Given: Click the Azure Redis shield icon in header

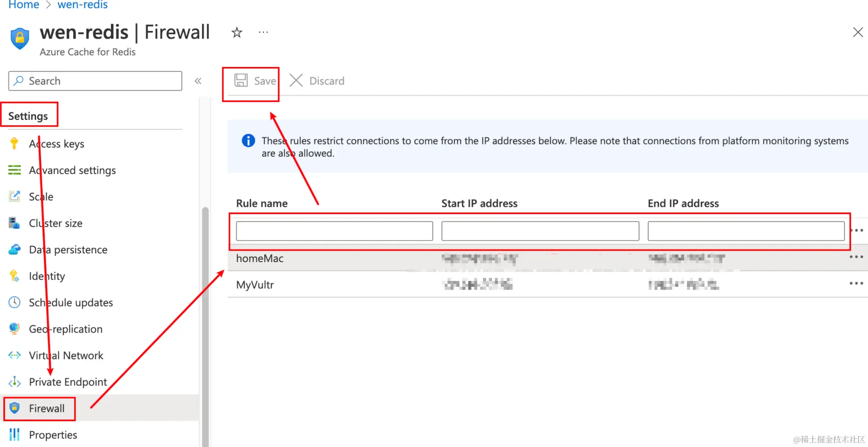Looking at the screenshot, I should [x=20, y=39].
